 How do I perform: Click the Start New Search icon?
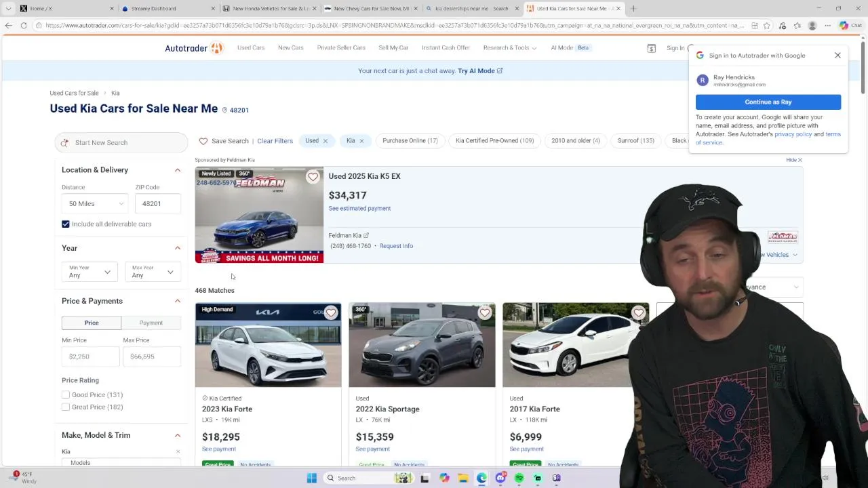[x=64, y=142]
